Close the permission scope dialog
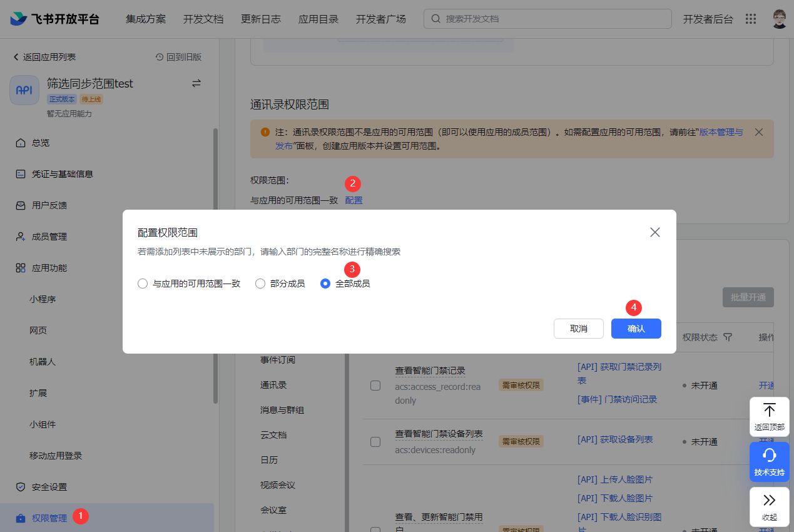Screen dimensions: 794x532 [655, 232]
